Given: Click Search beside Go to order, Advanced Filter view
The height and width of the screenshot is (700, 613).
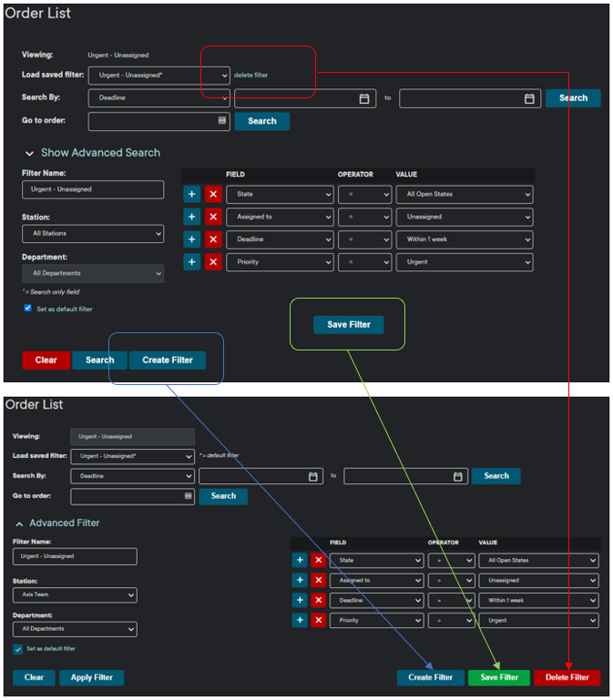Looking at the screenshot, I should (x=223, y=496).
